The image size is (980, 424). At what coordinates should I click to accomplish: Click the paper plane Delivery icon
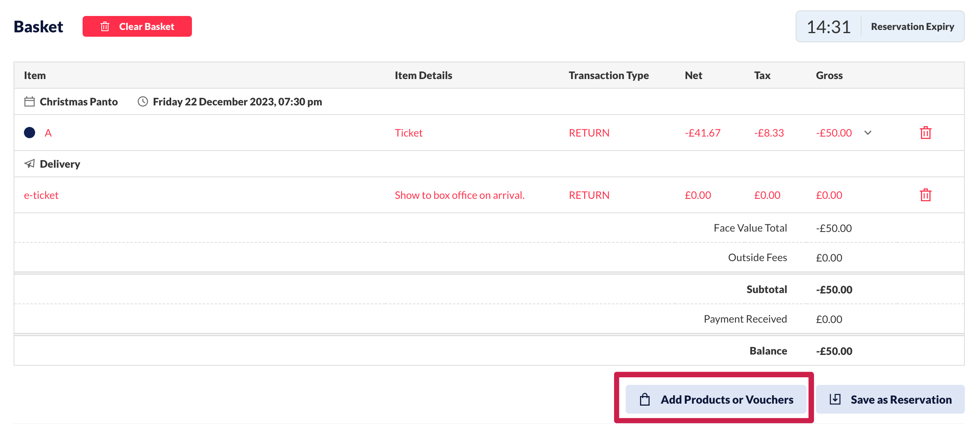point(30,164)
